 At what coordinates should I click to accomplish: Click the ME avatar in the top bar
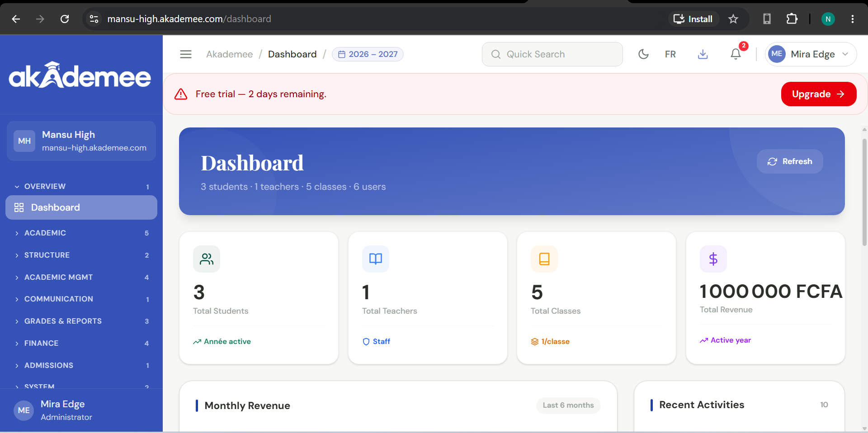click(x=777, y=54)
